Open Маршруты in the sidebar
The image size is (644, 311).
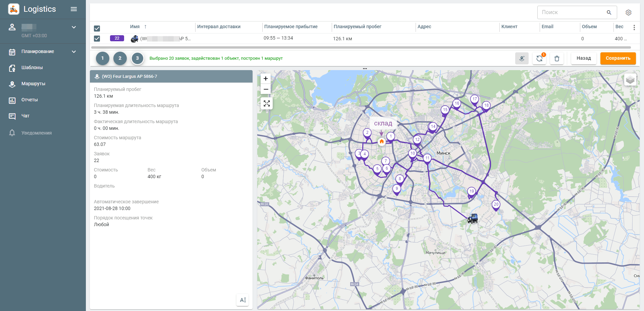tap(33, 84)
